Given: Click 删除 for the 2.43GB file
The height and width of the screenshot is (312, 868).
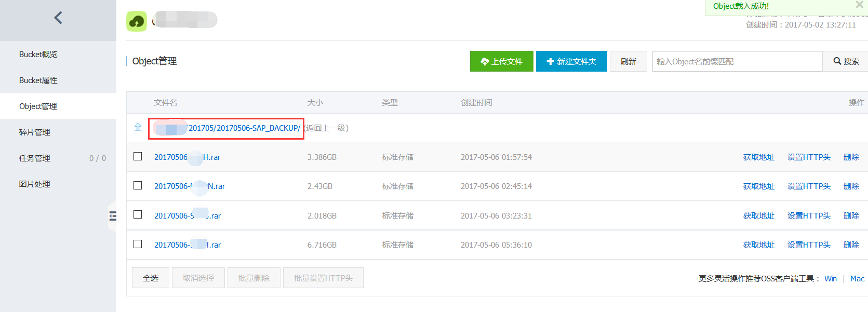Looking at the screenshot, I should point(851,186).
